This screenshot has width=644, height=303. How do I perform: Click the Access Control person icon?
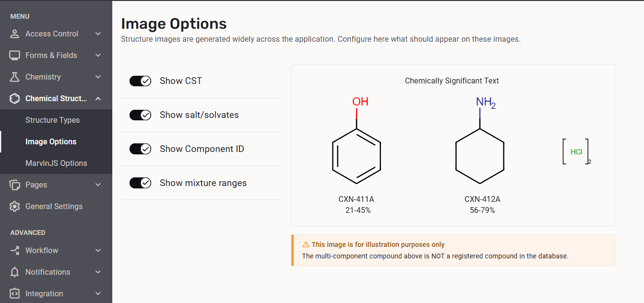click(x=14, y=34)
